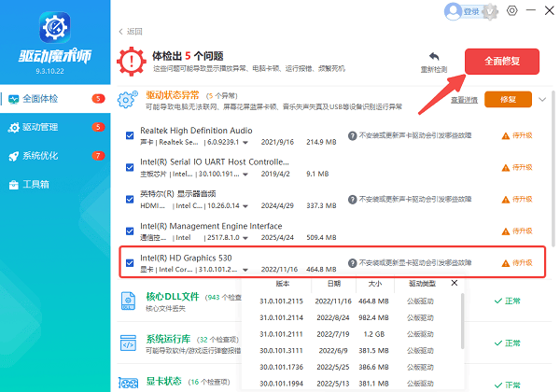Uncheck Intel Serial IO UART Host Controller checkbox
Screen dimensions: 560x392
pos(130,167)
